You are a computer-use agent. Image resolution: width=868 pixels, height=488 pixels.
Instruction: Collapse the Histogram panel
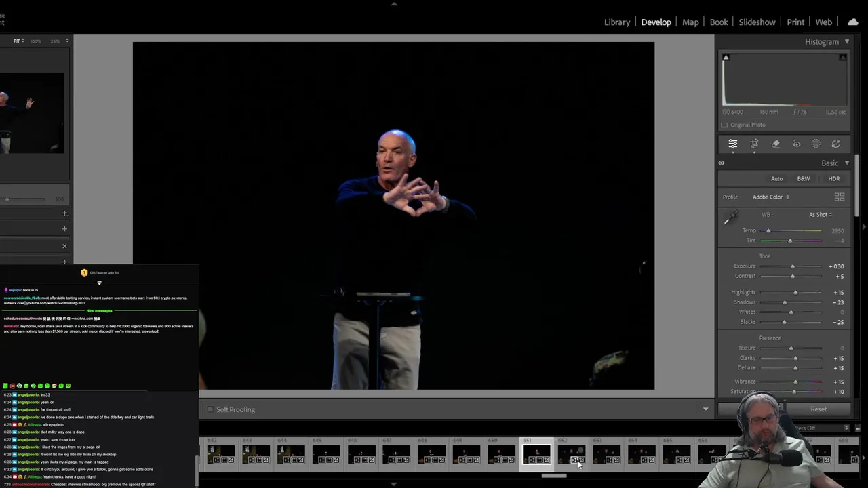pyautogui.click(x=847, y=42)
